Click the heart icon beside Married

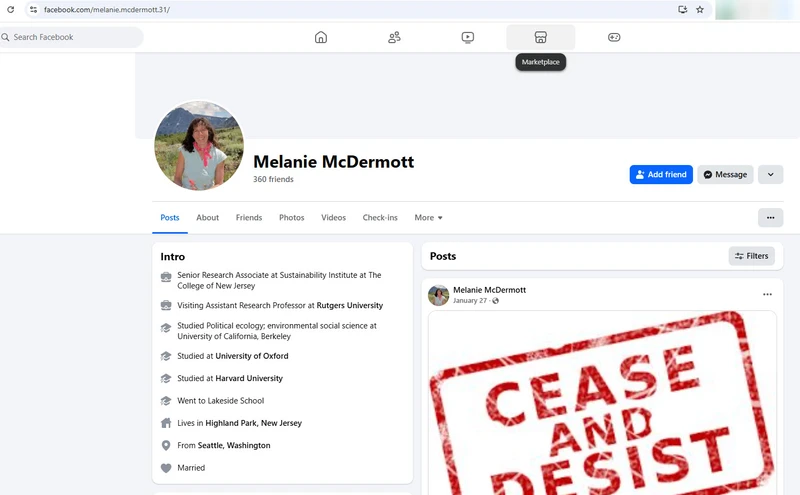point(166,468)
